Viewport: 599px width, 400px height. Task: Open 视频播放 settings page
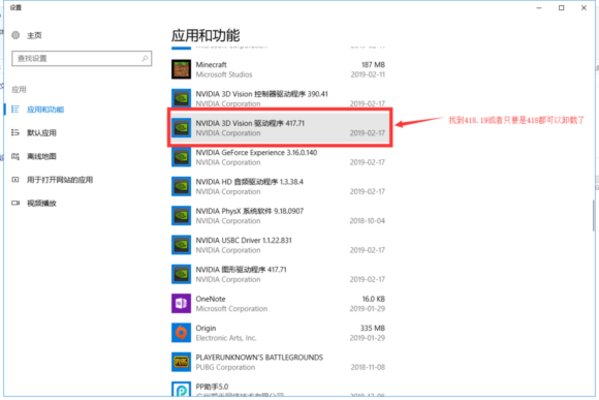41,203
